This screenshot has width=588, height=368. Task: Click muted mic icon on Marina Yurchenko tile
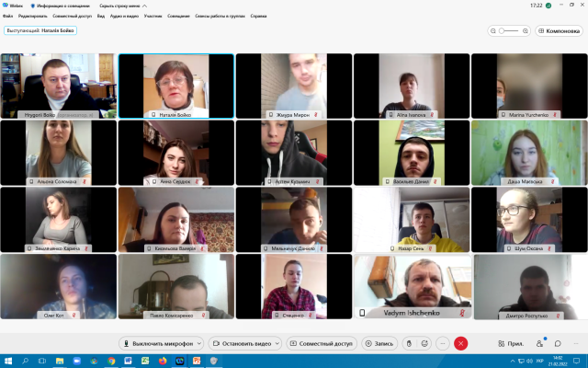click(555, 115)
